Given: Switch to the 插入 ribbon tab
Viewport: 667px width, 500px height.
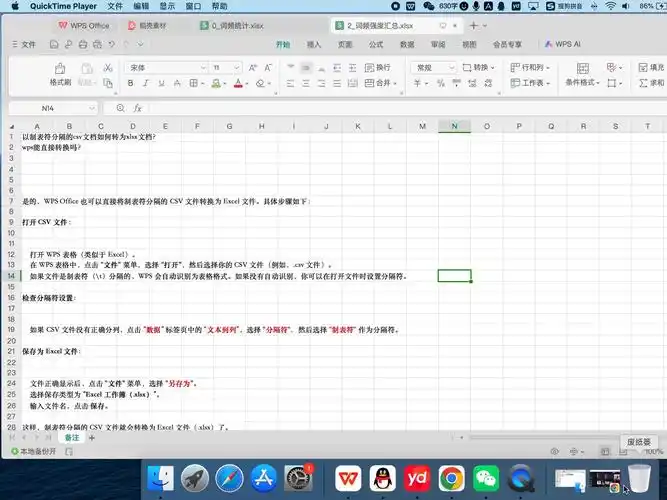Looking at the screenshot, I should click(314, 45).
